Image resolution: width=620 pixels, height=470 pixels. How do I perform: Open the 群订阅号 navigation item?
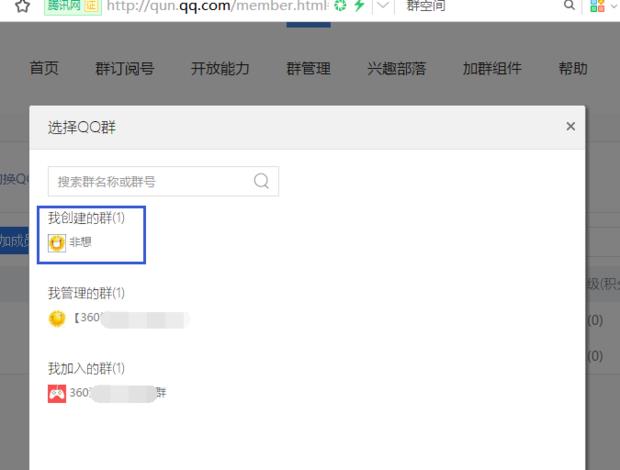pyautogui.click(x=125, y=68)
